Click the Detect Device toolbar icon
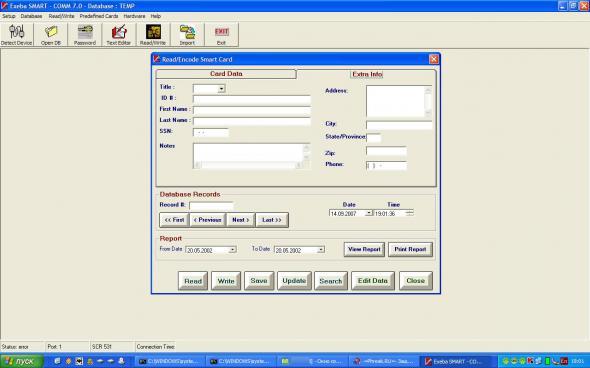 pyautogui.click(x=17, y=35)
